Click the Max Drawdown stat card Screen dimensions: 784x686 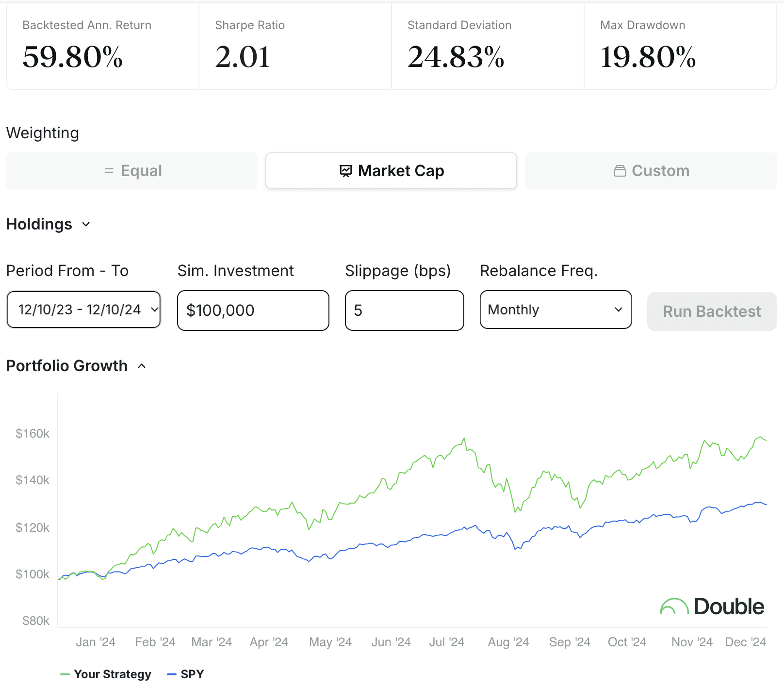pyautogui.click(x=680, y=47)
